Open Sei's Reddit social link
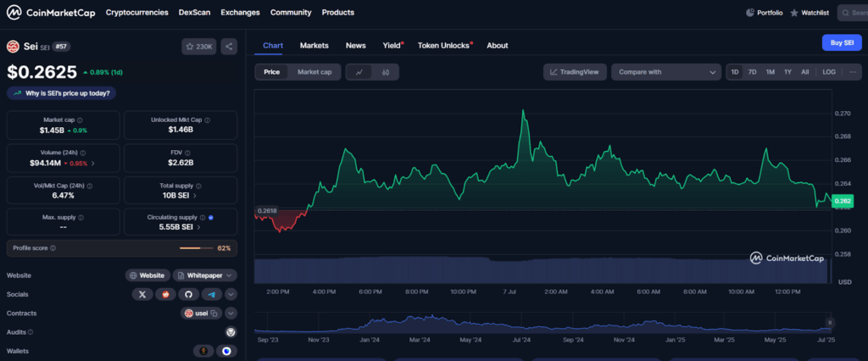 (165, 295)
